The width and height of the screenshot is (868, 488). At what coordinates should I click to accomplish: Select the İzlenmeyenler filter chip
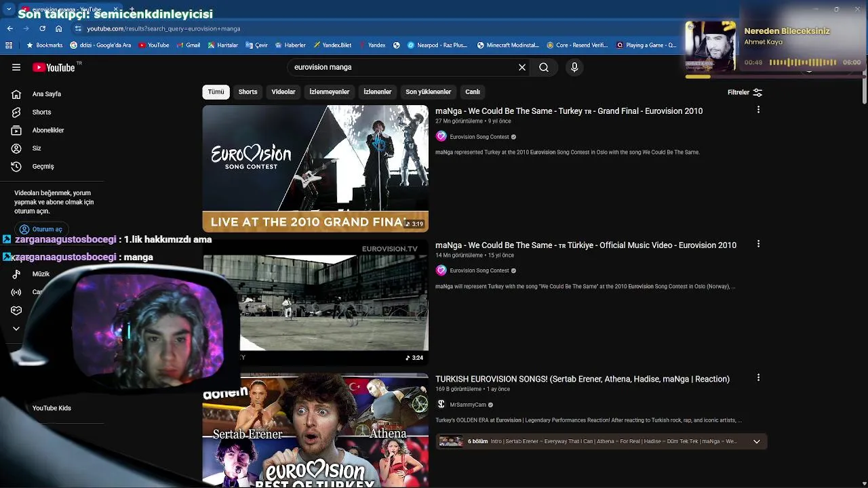tap(330, 91)
